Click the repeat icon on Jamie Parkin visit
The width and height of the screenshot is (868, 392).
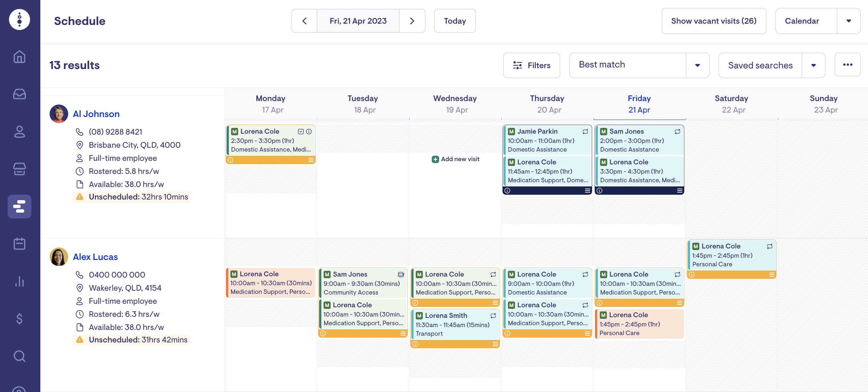click(x=585, y=131)
